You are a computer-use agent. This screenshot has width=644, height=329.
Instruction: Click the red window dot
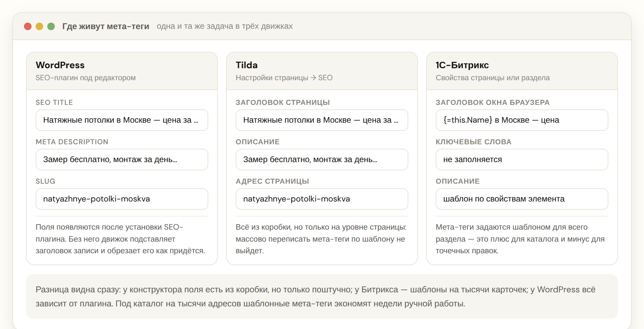point(28,26)
